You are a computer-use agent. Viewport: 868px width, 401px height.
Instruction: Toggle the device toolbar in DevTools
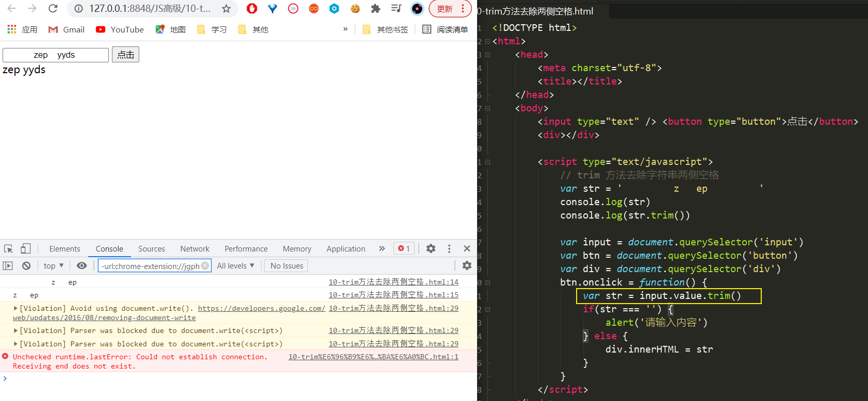coord(25,249)
